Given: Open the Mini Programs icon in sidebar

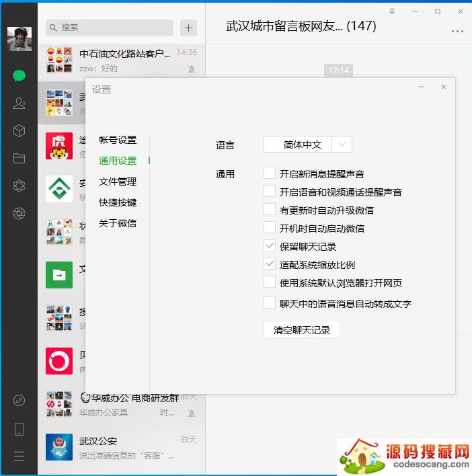Looking at the screenshot, I should [19, 400].
